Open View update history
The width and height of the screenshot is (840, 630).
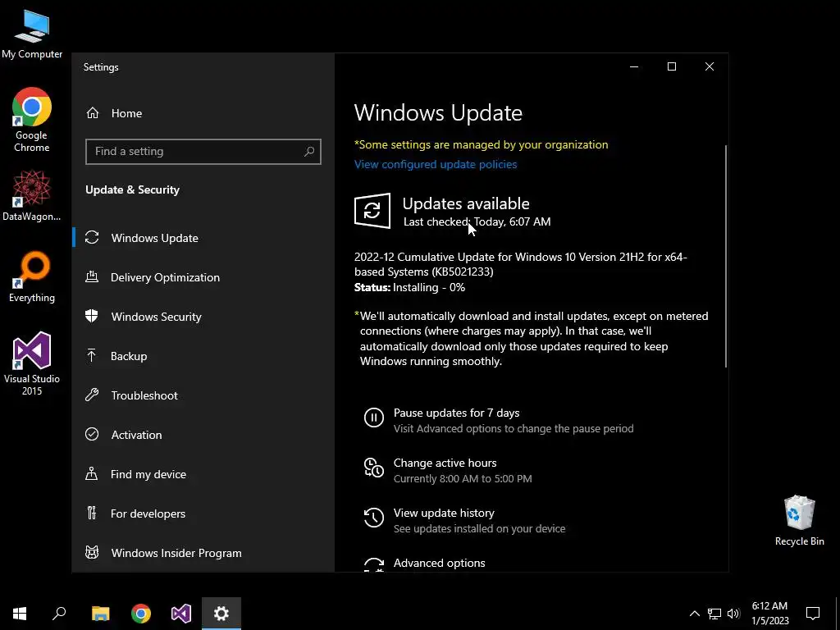pos(444,513)
